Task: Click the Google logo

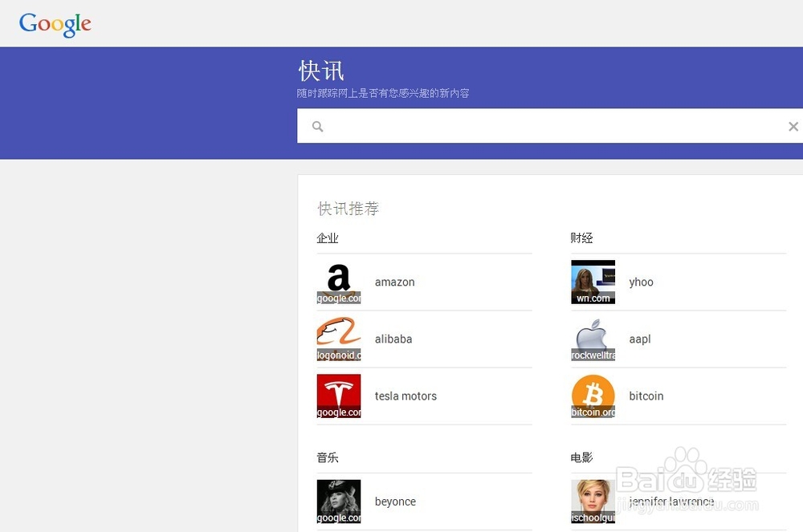Action: tap(55, 24)
